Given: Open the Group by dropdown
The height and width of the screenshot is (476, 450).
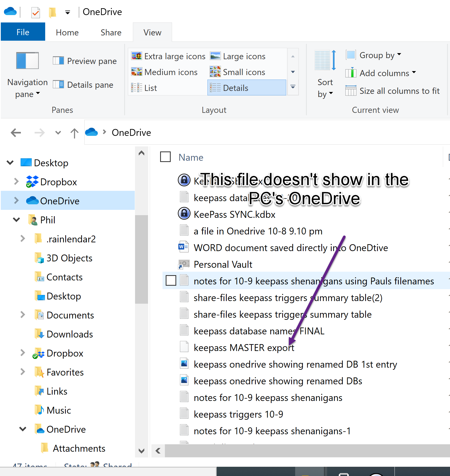Looking at the screenshot, I should [374, 55].
